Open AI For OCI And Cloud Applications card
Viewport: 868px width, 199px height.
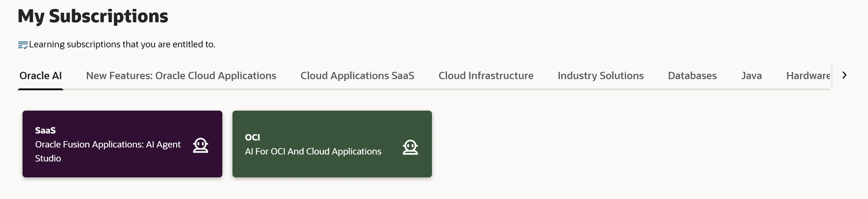pos(332,144)
